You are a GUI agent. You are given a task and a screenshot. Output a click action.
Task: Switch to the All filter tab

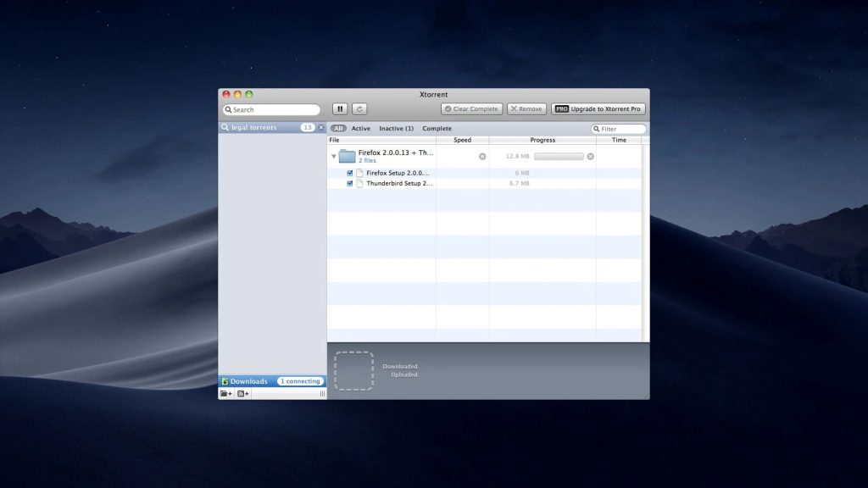pos(338,129)
